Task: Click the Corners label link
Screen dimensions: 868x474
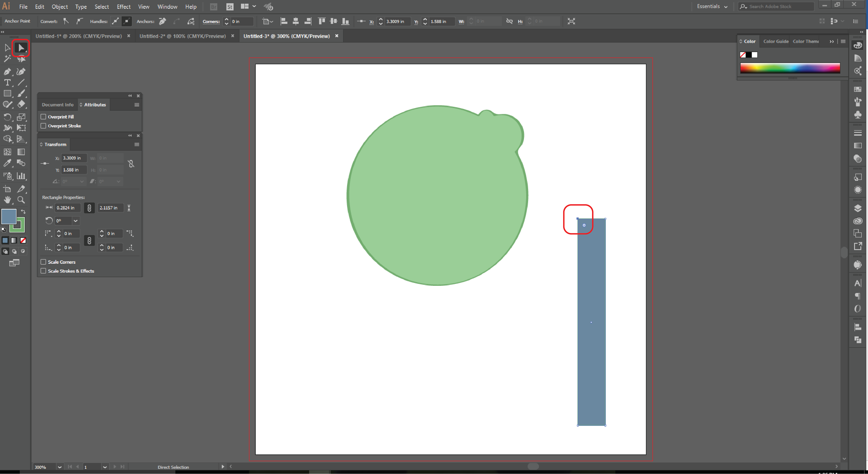Action: click(x=211, y=21)
